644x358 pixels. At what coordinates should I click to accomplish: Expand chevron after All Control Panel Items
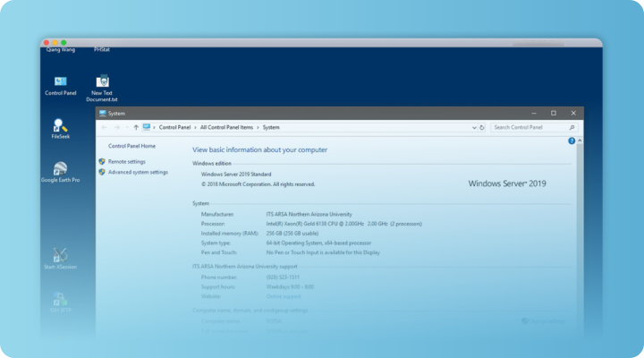click(258, 127)
